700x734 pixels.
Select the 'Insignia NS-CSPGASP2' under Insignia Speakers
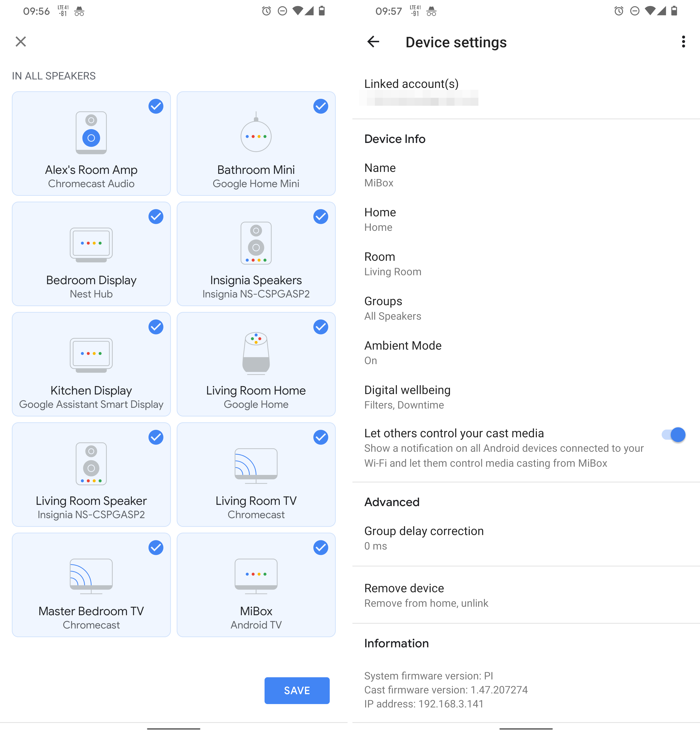coord(256,294)
